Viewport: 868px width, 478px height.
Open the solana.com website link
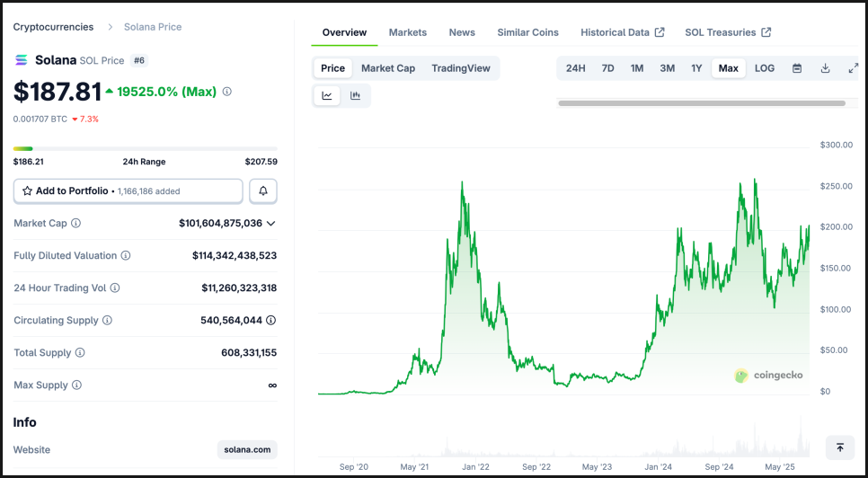click(x=247, y=450)
